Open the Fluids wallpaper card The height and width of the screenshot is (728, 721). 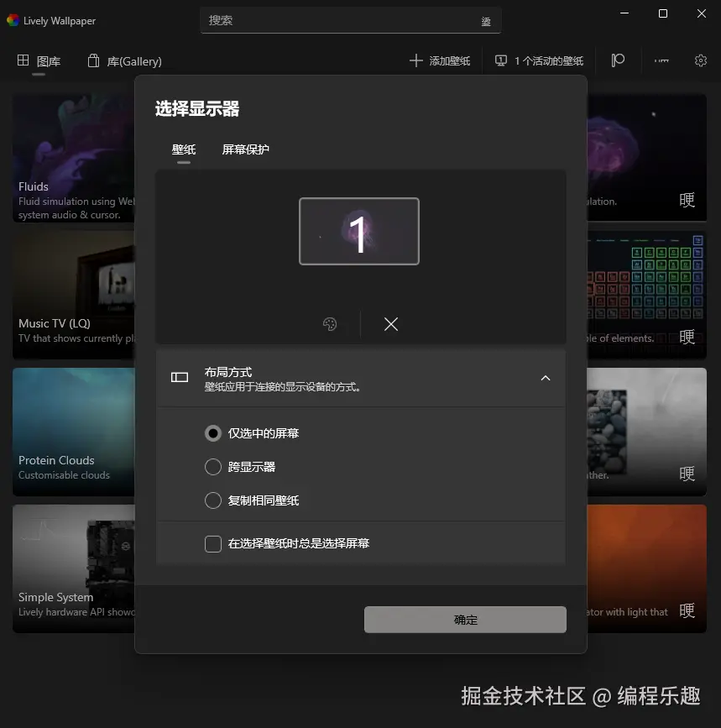(74, 158)
